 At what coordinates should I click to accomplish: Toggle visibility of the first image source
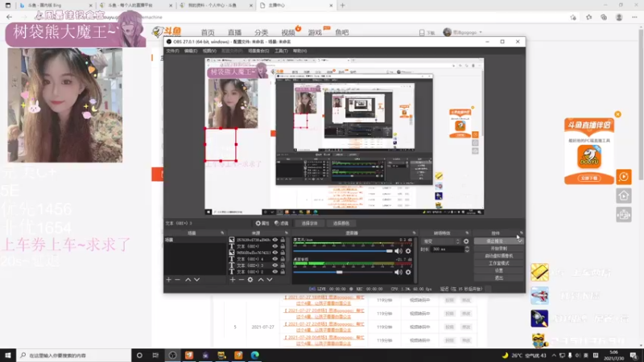[x=275, y=240]
